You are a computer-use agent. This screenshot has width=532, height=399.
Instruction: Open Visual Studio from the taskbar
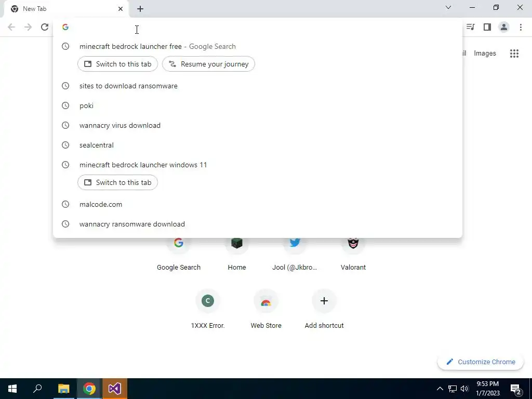115,389
